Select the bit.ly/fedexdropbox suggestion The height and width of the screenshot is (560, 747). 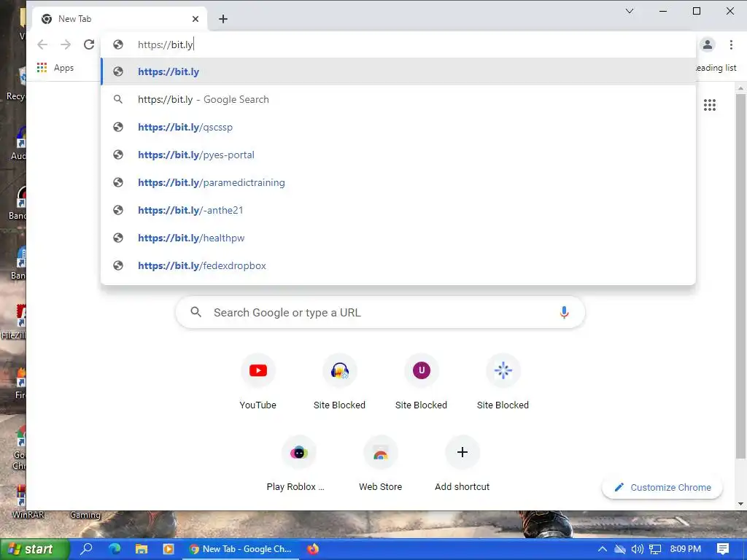click(398, 265)
